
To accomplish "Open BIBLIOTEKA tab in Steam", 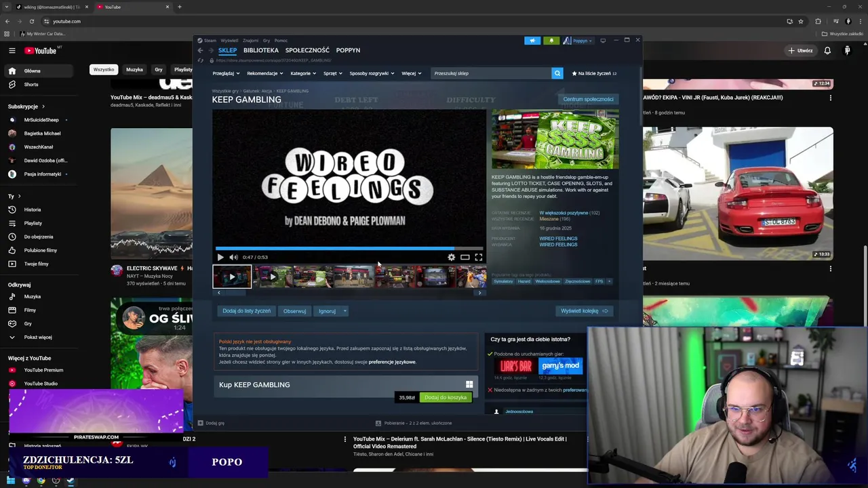I will pos(261,50).
